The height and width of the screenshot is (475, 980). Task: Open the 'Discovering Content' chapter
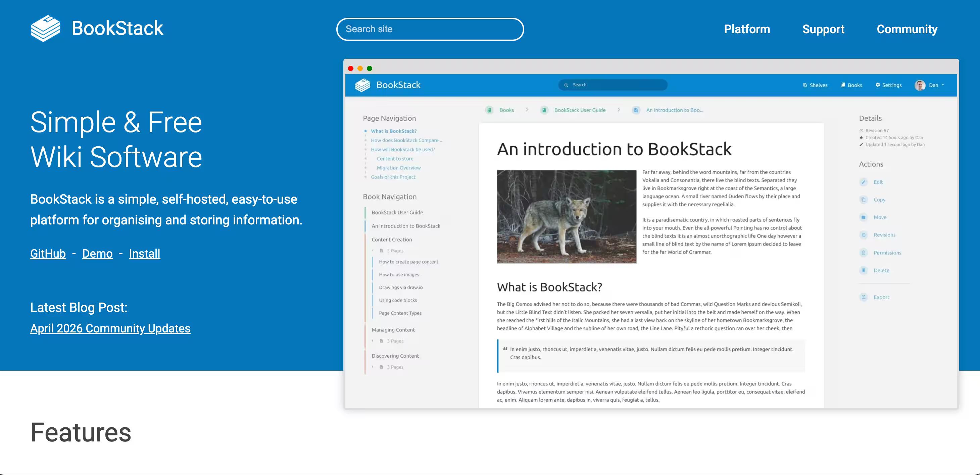pos(395,356)
